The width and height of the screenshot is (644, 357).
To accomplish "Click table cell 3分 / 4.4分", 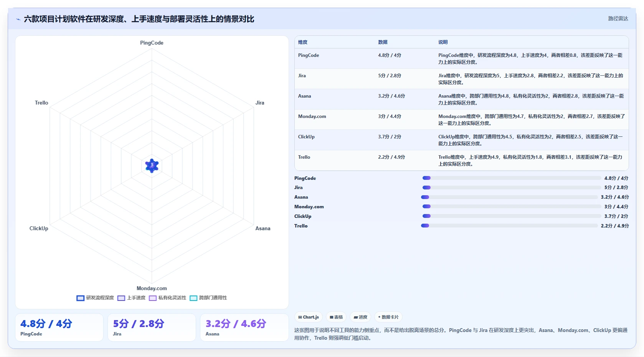I will click(390, 116).
